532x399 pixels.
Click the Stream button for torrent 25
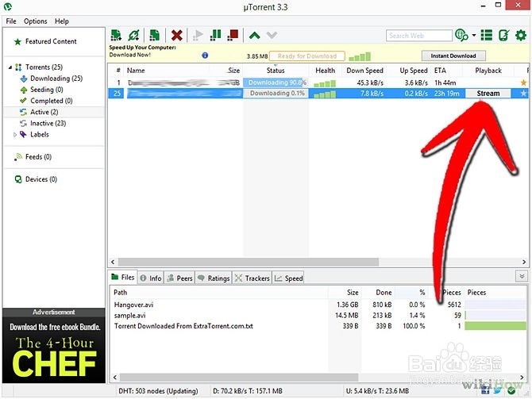pyautogui.click(x=488, y=94)
